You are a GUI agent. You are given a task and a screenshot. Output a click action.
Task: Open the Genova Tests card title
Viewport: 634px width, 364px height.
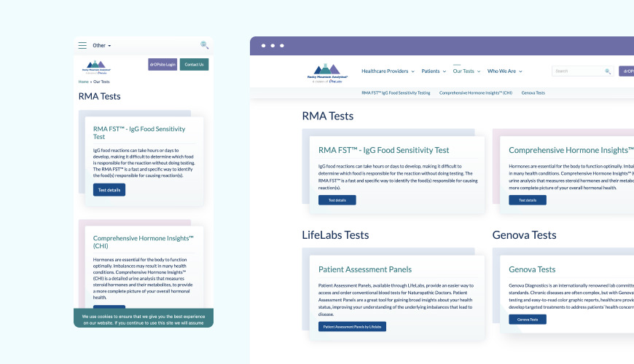532,269
